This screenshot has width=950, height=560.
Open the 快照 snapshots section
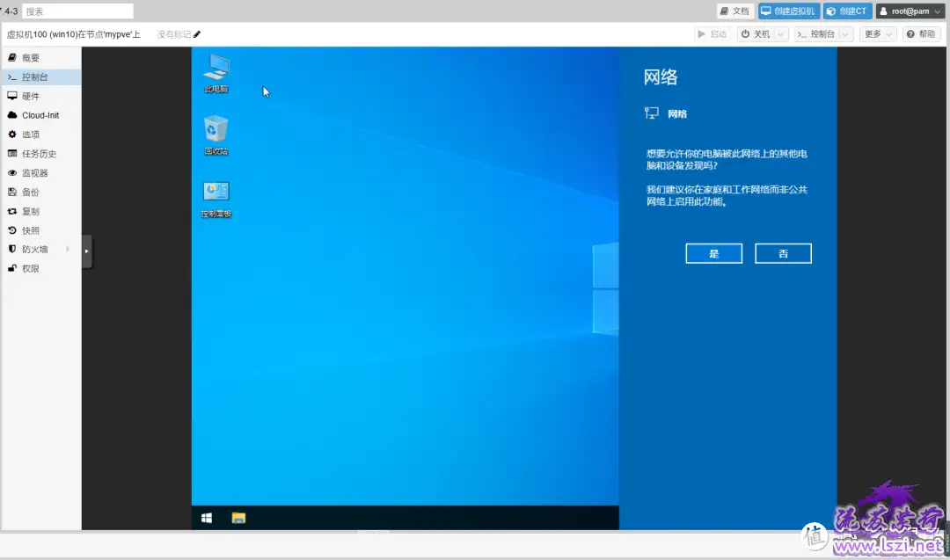click(x=41, y=230)
